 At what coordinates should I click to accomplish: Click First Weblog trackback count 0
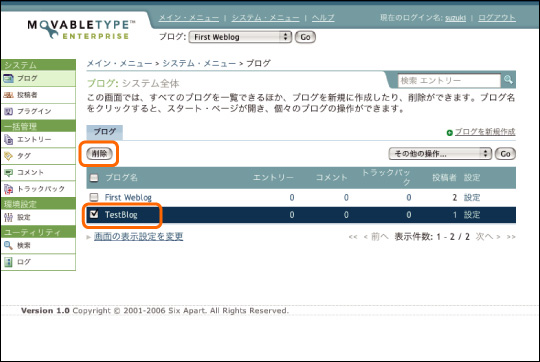(408, 197)
